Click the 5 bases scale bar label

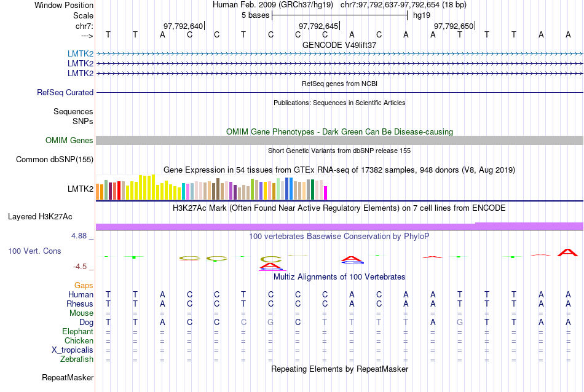[x=255, y=15]
